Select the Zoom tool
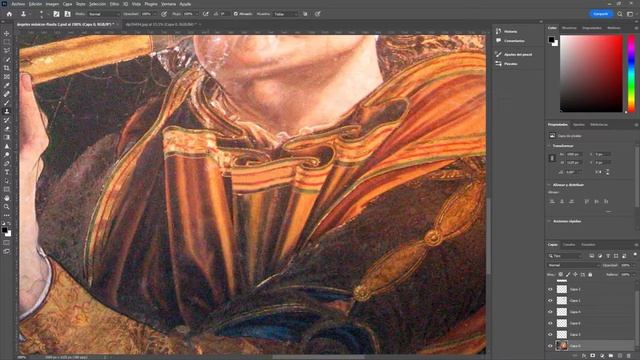The width and height of the screenshot is (640, 360). coord(7,207)
